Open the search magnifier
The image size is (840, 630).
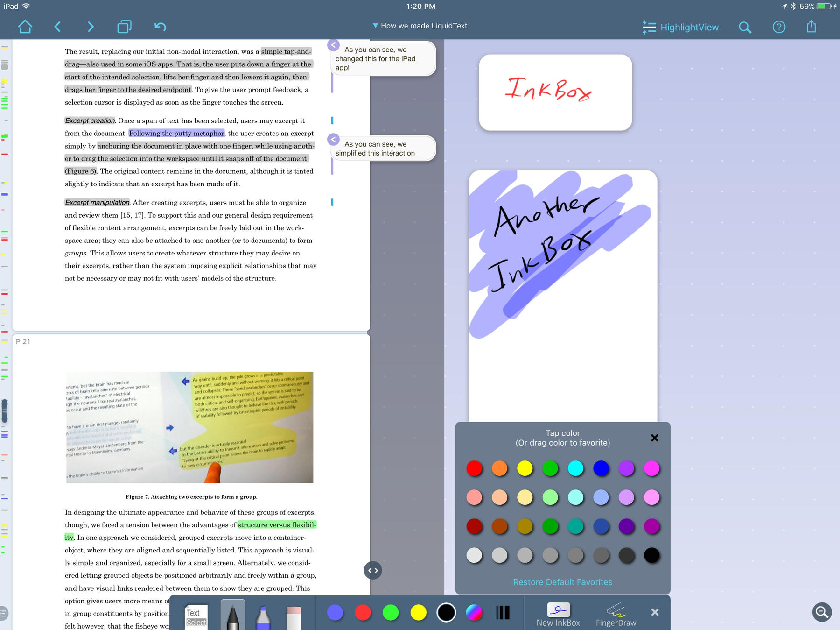point(745,28)
